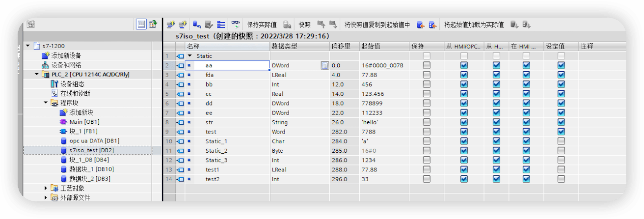
Task: Collapse the PLC_2 device node
Action: (37, 75)
